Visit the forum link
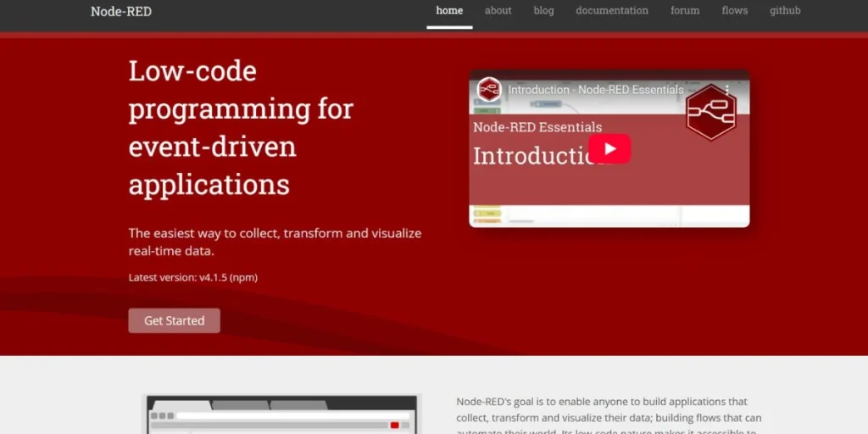This screenshot has width=868, height=434. (685, 11)
